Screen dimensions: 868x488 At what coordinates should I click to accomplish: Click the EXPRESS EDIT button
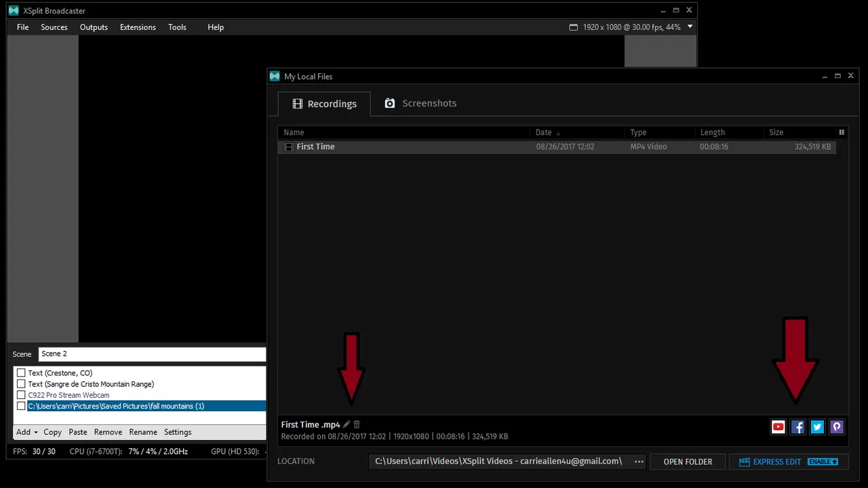[789, 462]
